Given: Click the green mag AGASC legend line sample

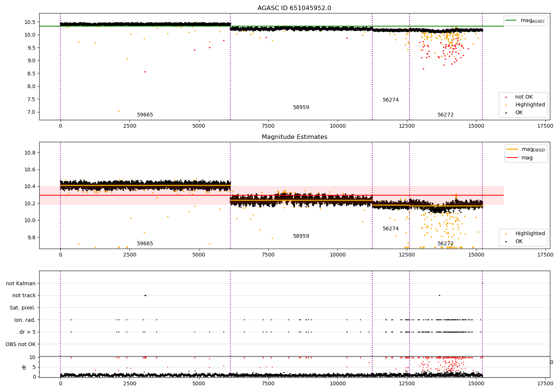Looking at the screenshot, I should [x=511, y=21].
